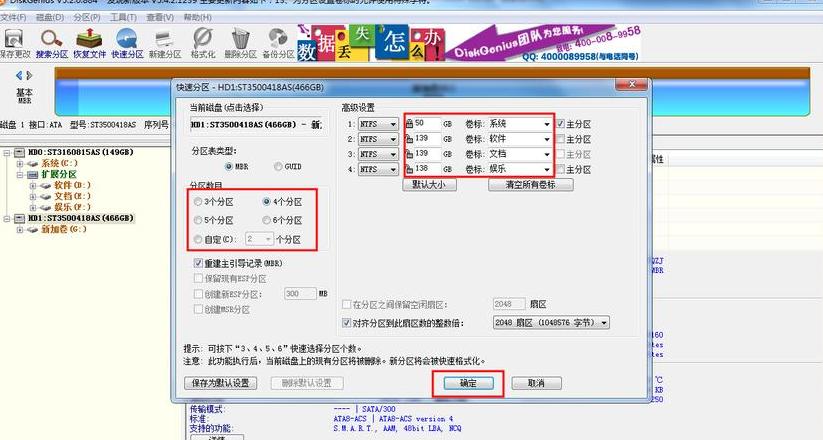This screenshot has width=823, height=440.
Task: Toggle the 重建主引导记录(MBR) checkbox
Action: (198, 263)
